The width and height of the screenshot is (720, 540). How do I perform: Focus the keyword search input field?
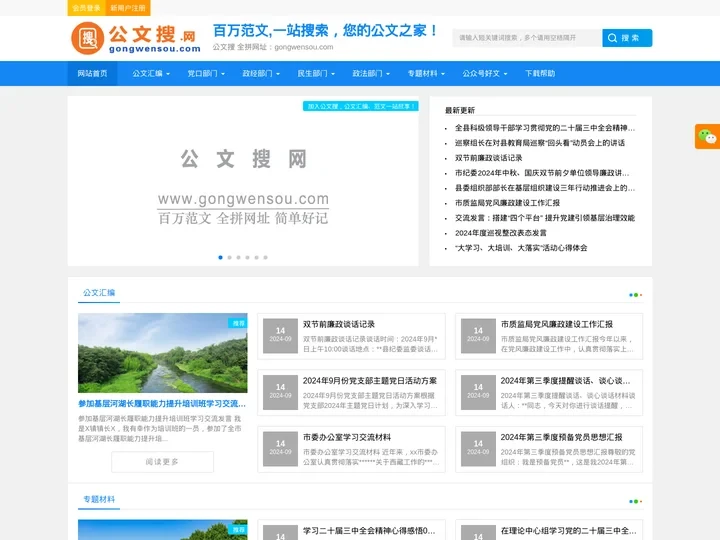527,38
